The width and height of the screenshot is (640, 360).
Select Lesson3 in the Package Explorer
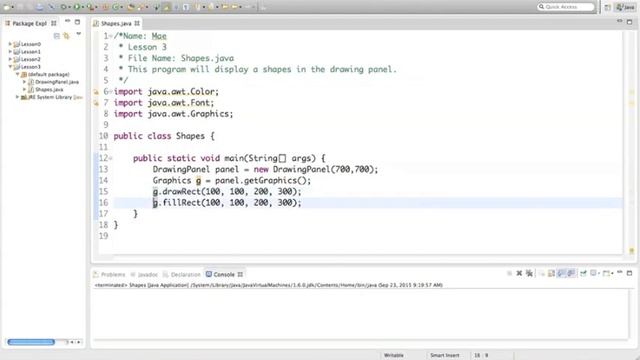coord(31,67)
